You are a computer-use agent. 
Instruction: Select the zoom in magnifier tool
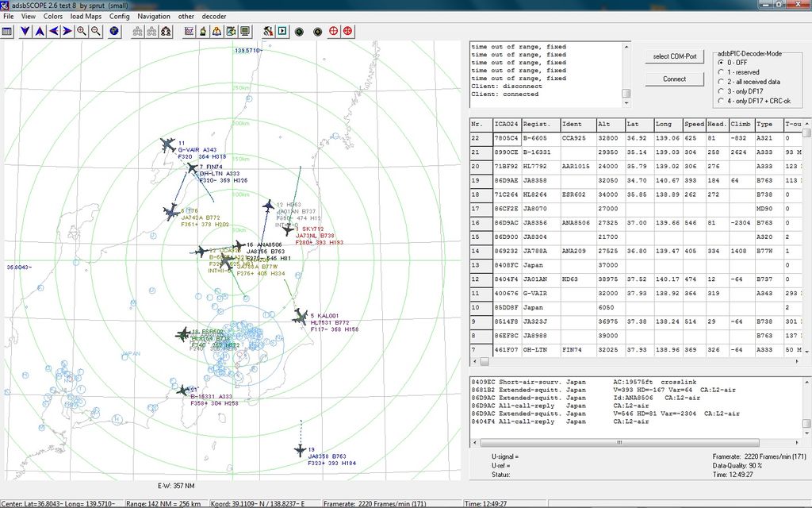click(x=82, y=32)
